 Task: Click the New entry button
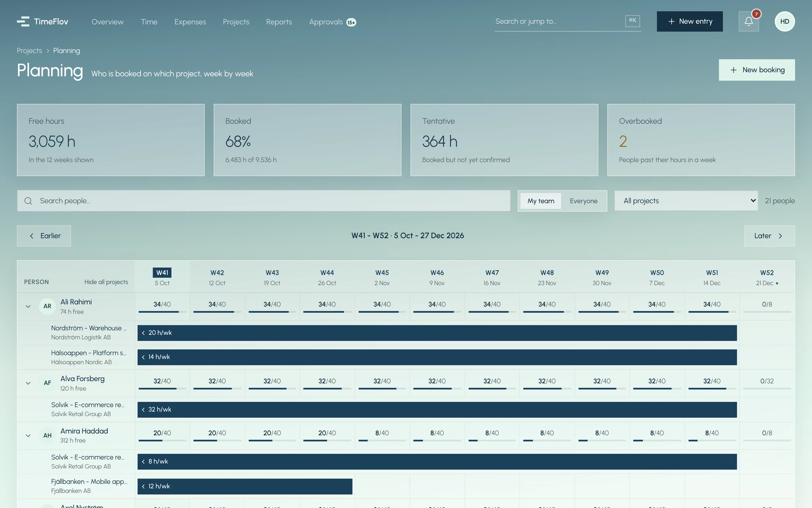tap(690, 21)
